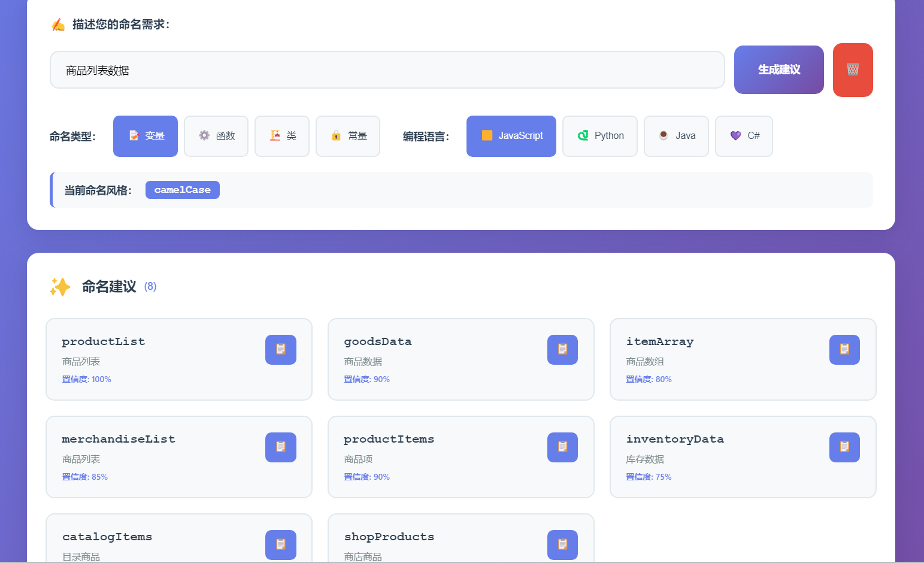Copy the productItems suggestion

562,447
